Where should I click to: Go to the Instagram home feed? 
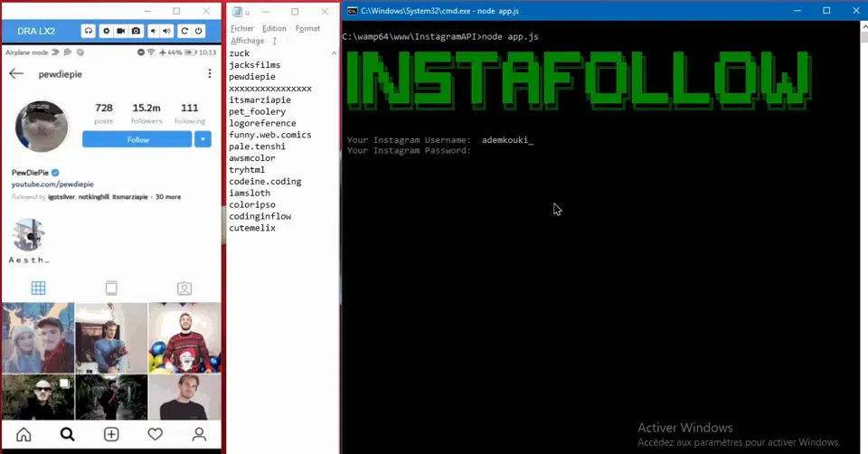coord(24,435)
